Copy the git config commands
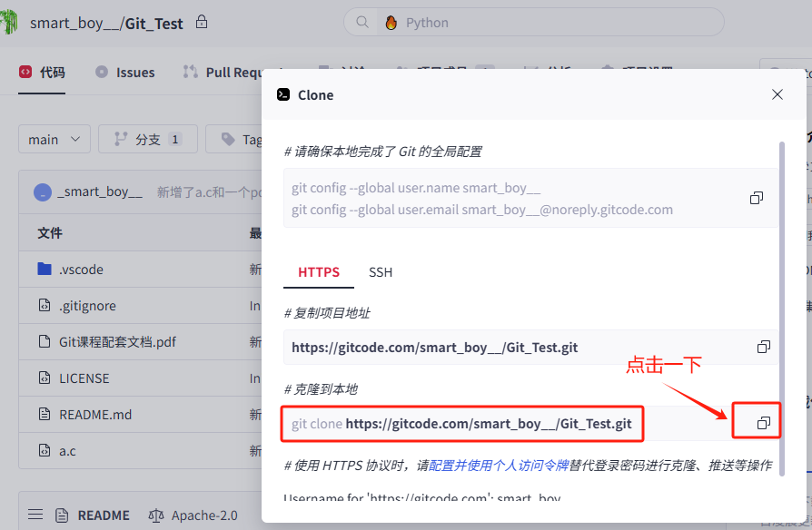Viewport: 812px width, 530px height. coord(756,198)
